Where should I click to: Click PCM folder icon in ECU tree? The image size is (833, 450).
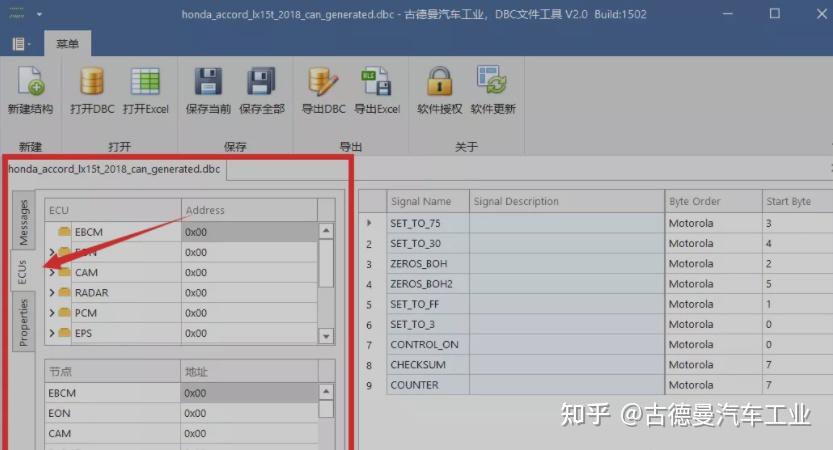[64, 312]
